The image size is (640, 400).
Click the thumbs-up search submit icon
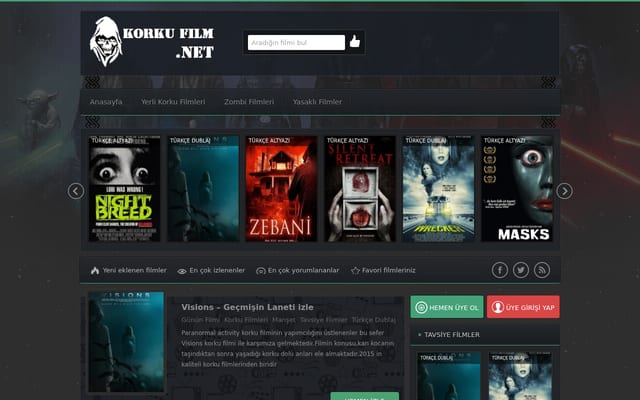[355, 42]
